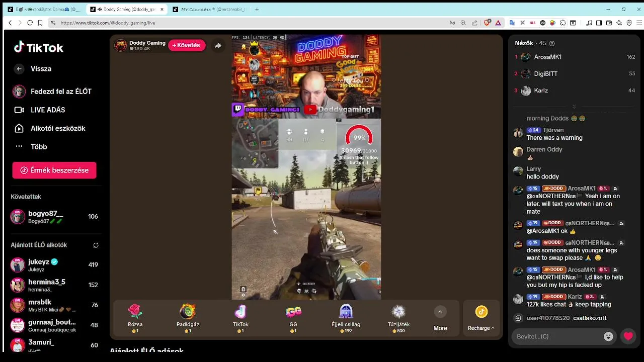The width and height of the screenshot is (644, 362).
Task: Open Brave Wallet icon
Action: (609, 23)
